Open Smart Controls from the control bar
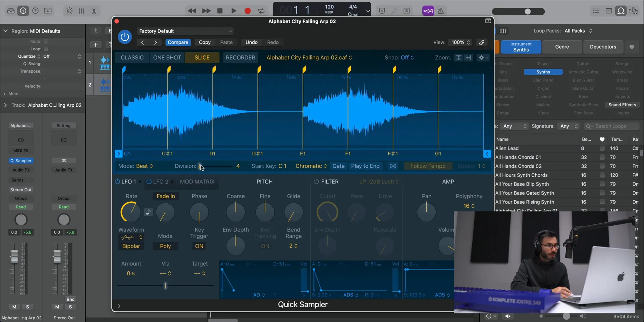This screenshot has height=322, width=644. point(69,11)
